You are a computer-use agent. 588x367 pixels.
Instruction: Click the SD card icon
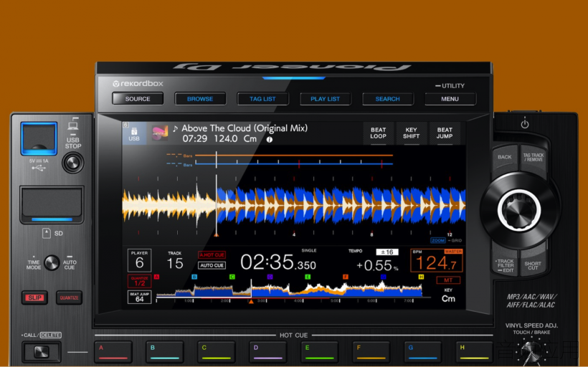point(46,233)
